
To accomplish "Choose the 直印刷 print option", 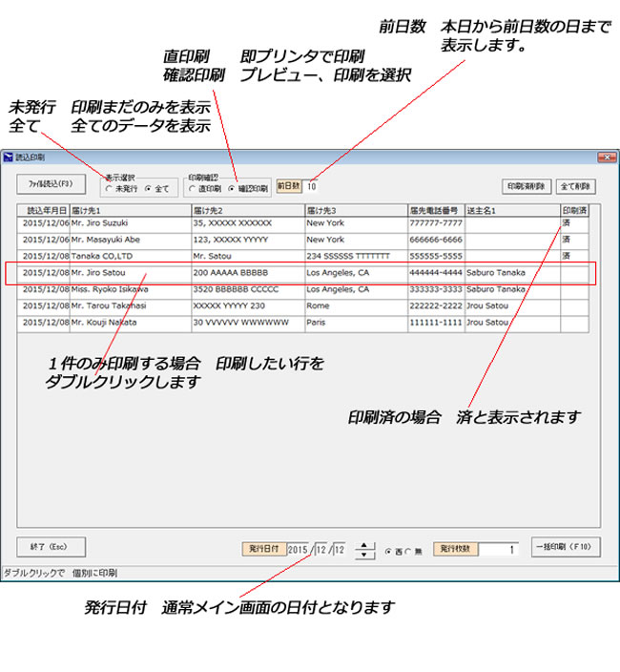I will [192, 189].
